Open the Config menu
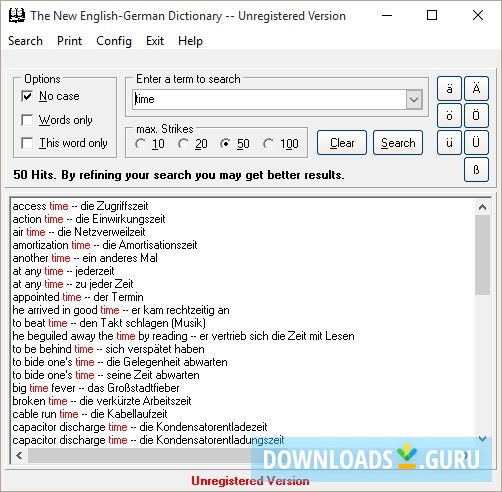The height and width of the screenshot is (492, 502). coord(114,41)
